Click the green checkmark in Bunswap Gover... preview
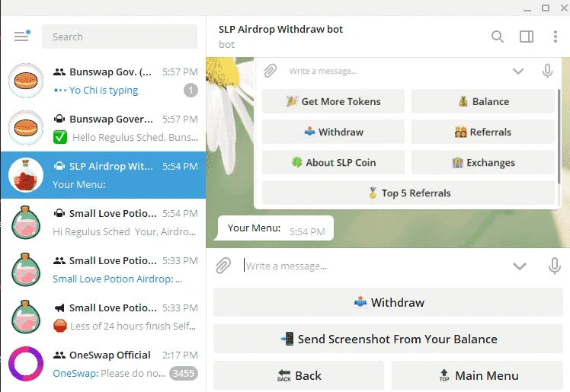 pyautogui.click(x=60, y=137)
